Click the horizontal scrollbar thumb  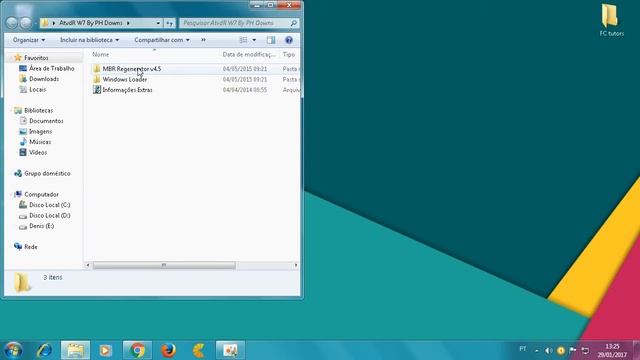tap(164, 265)
